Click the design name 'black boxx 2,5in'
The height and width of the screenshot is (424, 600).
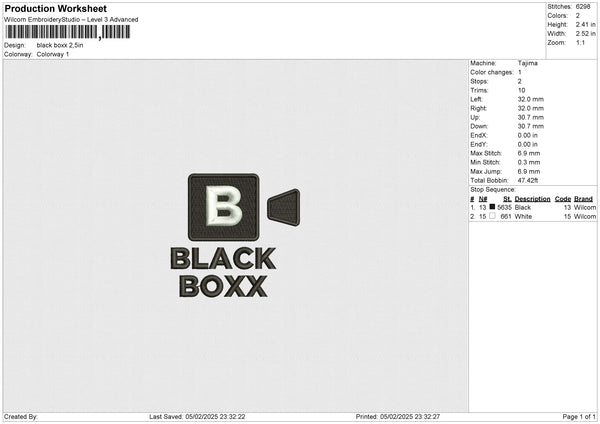pyautogui.click(x=60, y=45)
